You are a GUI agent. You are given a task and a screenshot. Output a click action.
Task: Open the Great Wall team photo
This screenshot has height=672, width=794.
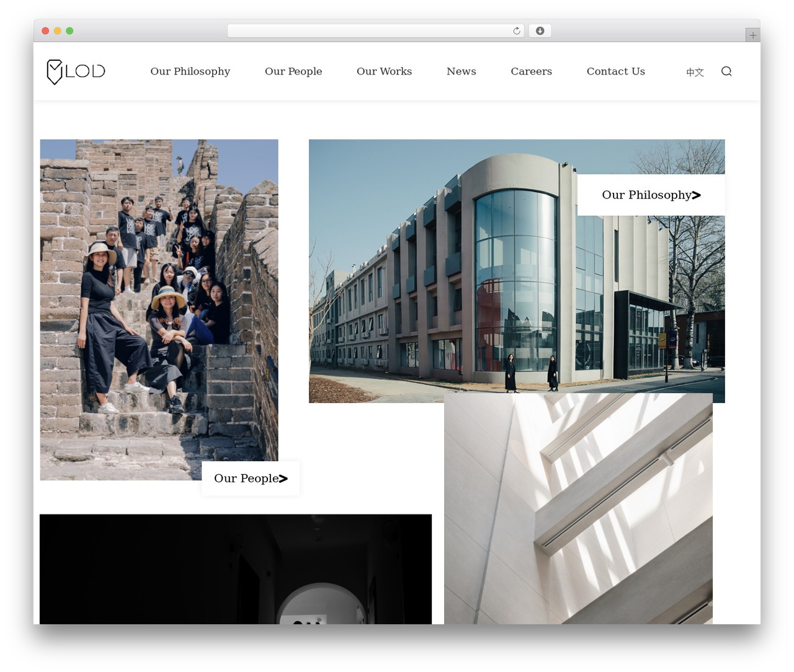(x=159, y=309)
